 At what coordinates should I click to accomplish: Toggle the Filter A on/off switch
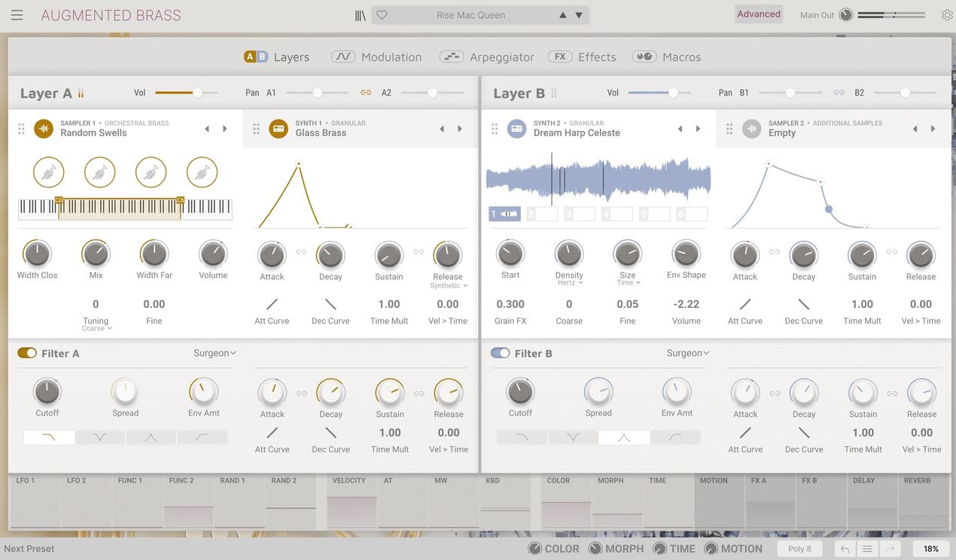(x=27, y=353)
